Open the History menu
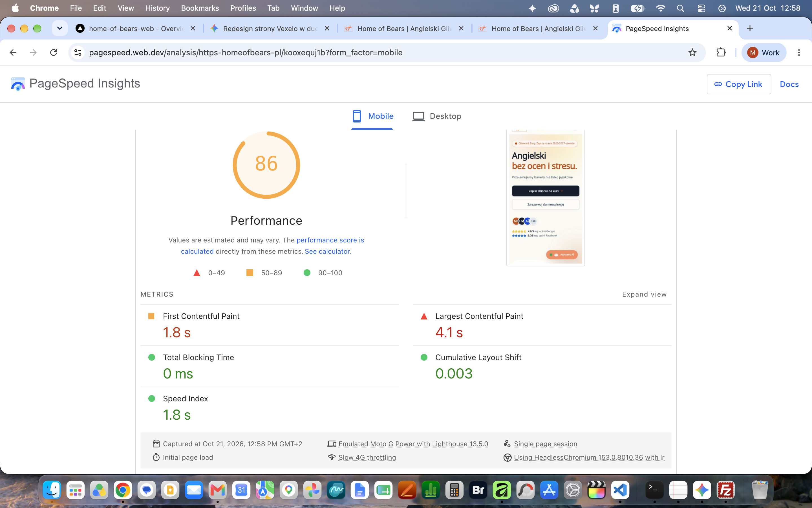The height and width of the screenshot is (508, 812). pyautogui.click(x=157, y=8)
